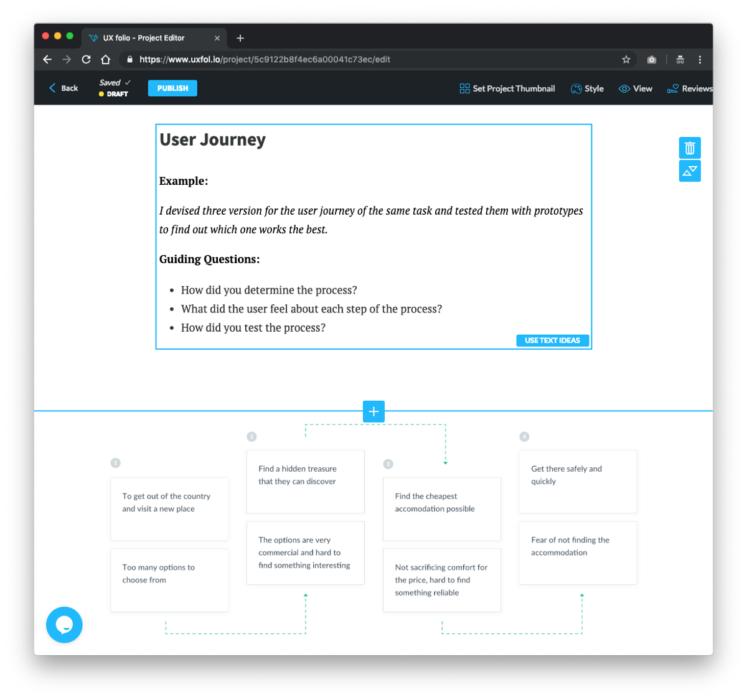Click the DRAFT status label
Screen dimensions: 747x700
(113, 94)
